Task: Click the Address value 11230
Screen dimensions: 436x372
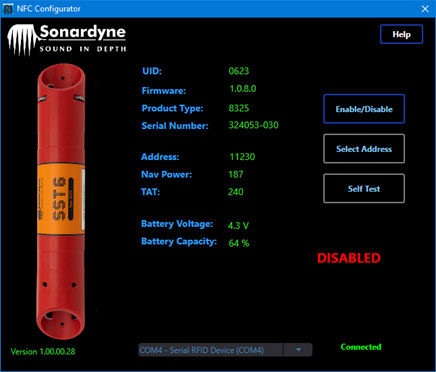Action: click(x=242, y=157)
